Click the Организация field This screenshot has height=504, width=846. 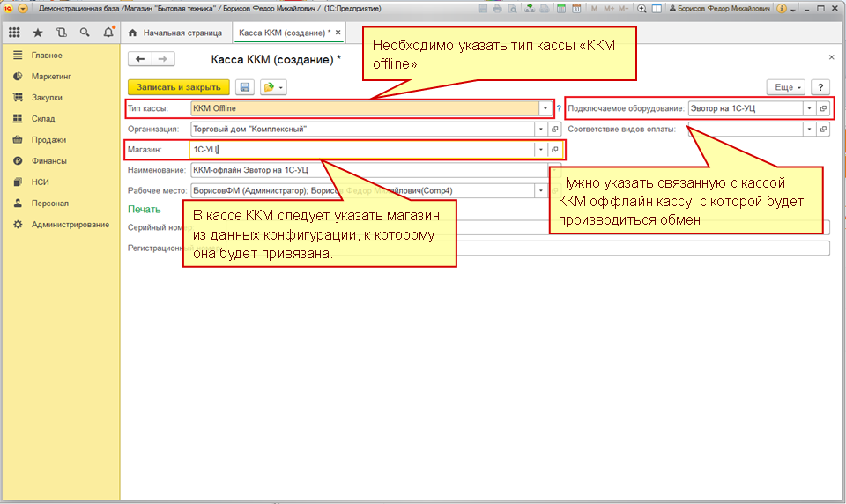point(362,129)
